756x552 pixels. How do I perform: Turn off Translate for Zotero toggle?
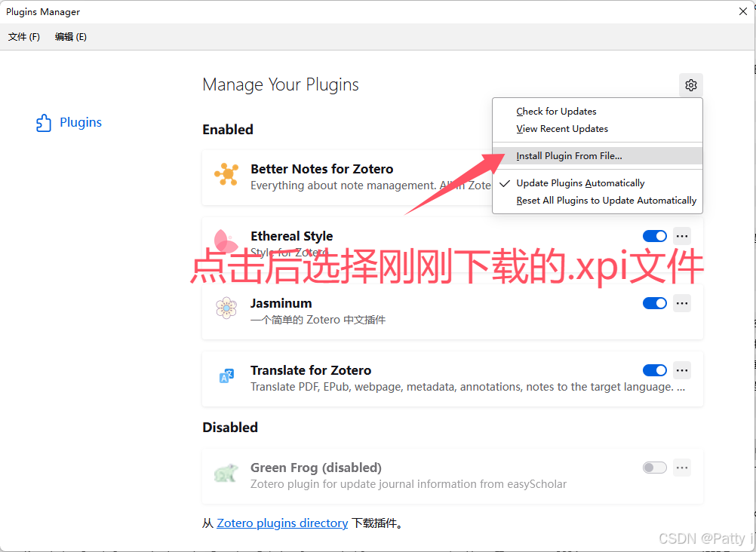[x=655, y=370]
